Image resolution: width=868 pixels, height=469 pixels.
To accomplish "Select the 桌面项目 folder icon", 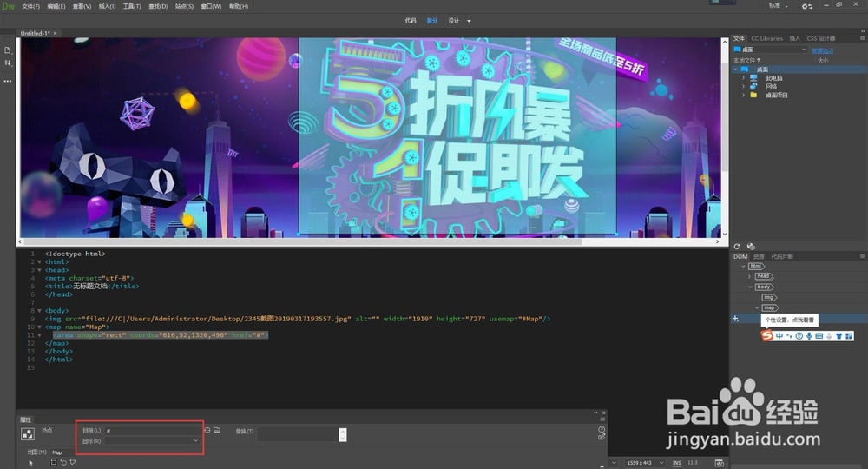I will pos(753,95).
